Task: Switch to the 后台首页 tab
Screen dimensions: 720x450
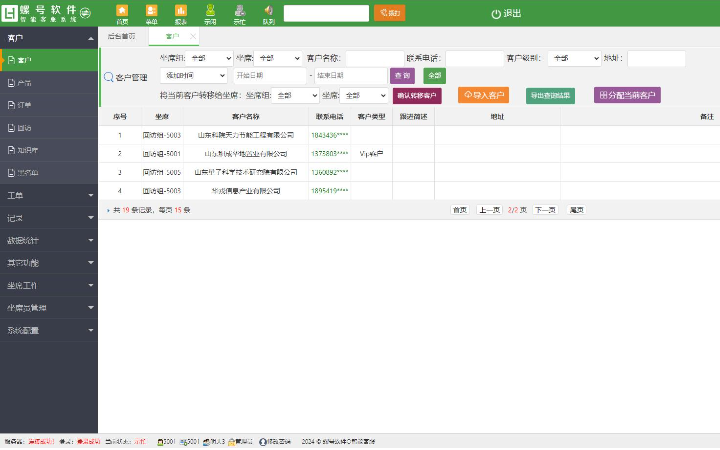Action: (122, 36)
